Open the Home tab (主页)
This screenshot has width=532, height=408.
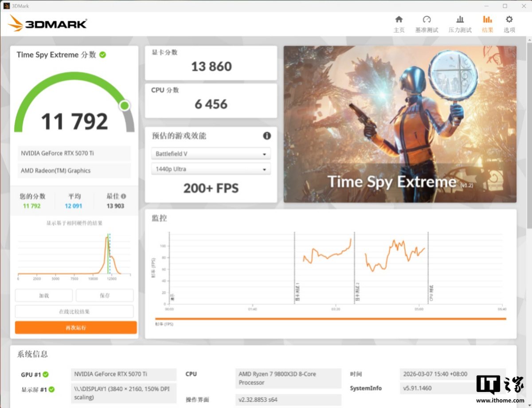click(399, 24)
